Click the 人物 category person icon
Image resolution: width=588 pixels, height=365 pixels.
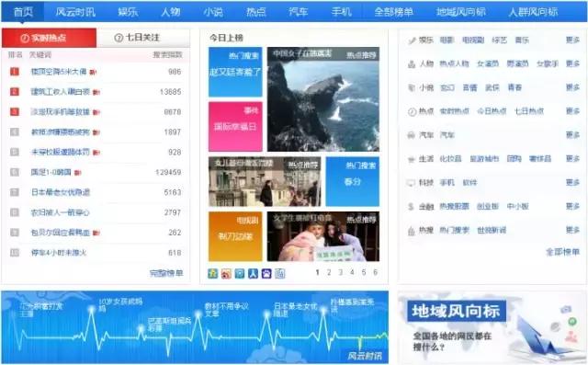[x=412, y=64]
